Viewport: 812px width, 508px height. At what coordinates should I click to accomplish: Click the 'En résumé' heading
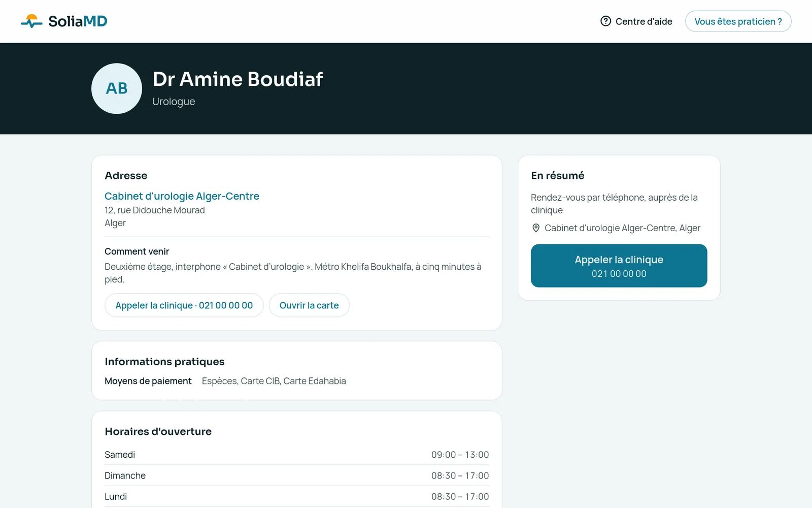(558, 176)
